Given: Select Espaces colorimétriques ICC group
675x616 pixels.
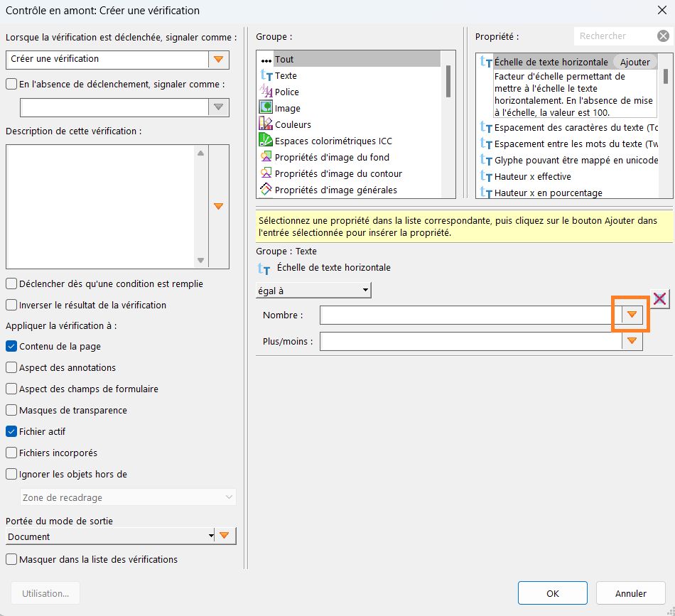Looking at the screenshot, I should (333, 141).
